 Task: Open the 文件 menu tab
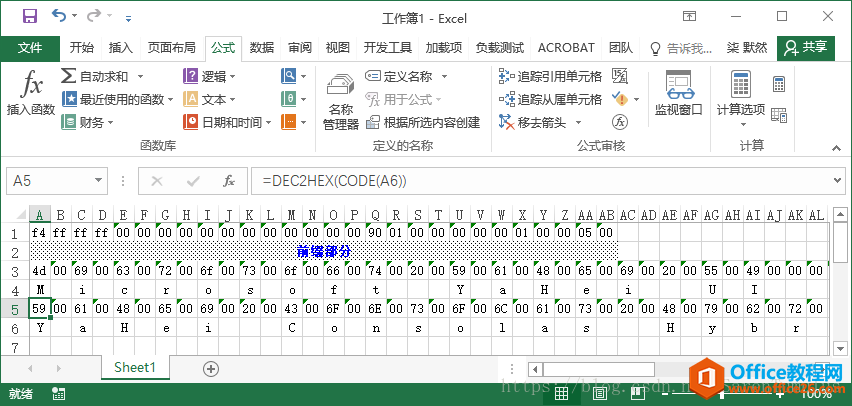[30, 48]
